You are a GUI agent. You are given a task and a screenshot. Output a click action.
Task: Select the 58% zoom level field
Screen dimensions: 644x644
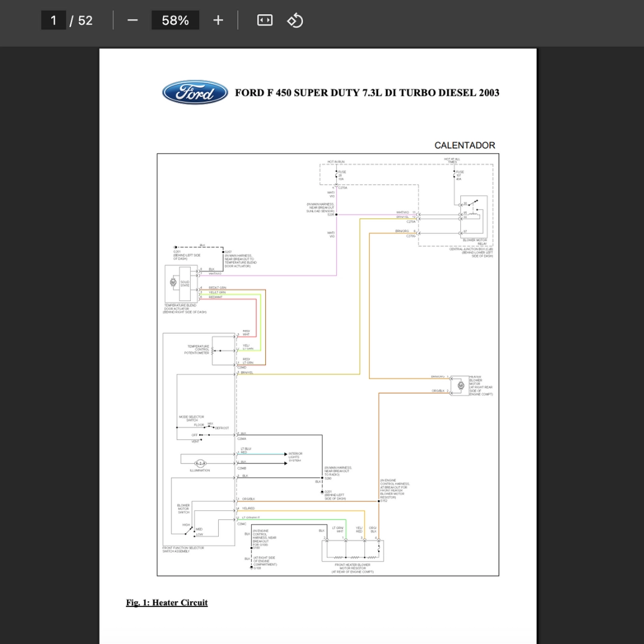[175, 20]
